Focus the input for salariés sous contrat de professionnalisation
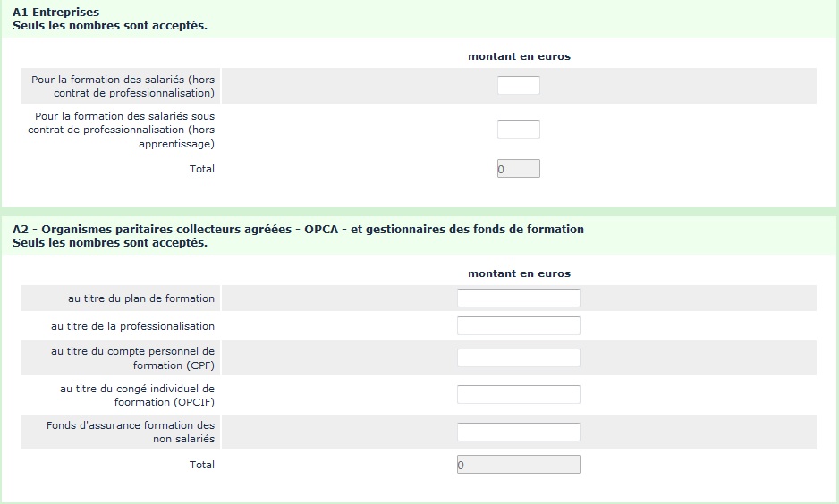Screen dimensions: 839x504 click(x=518, y=130)
